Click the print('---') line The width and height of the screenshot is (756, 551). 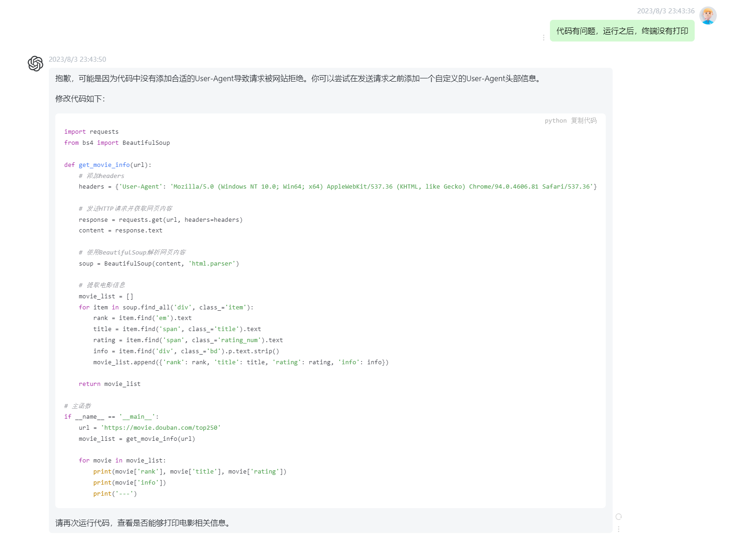[x=115, y=493]
